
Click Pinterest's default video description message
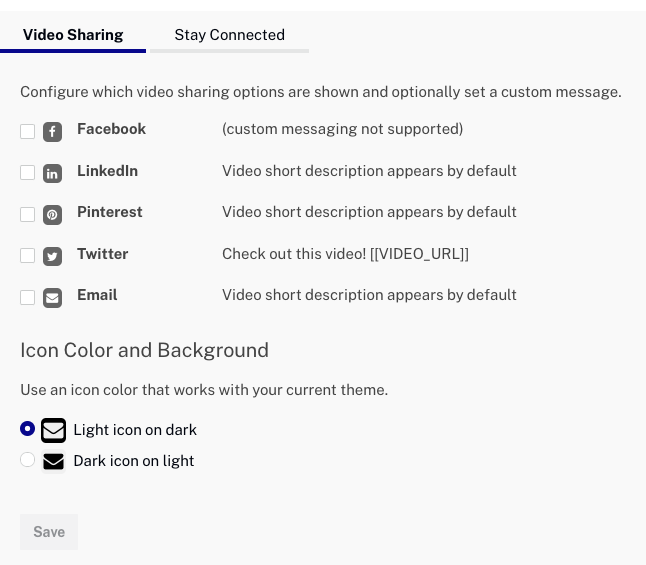pyautogui.click(x=369, y=212)
